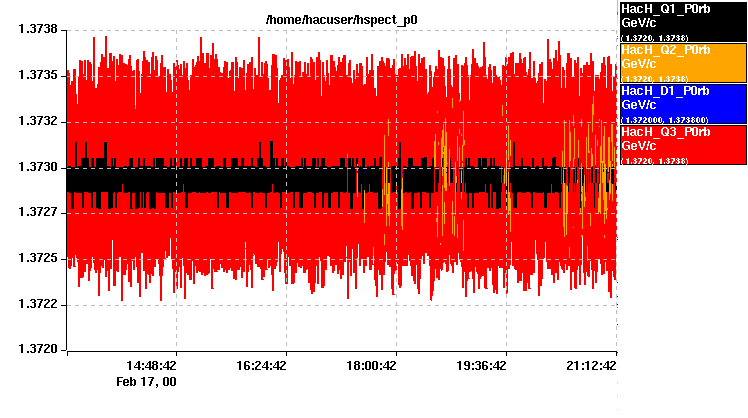Click the Feb 17, 00 date label
This screenshot has height=418, width=748.
pos(147,381)
